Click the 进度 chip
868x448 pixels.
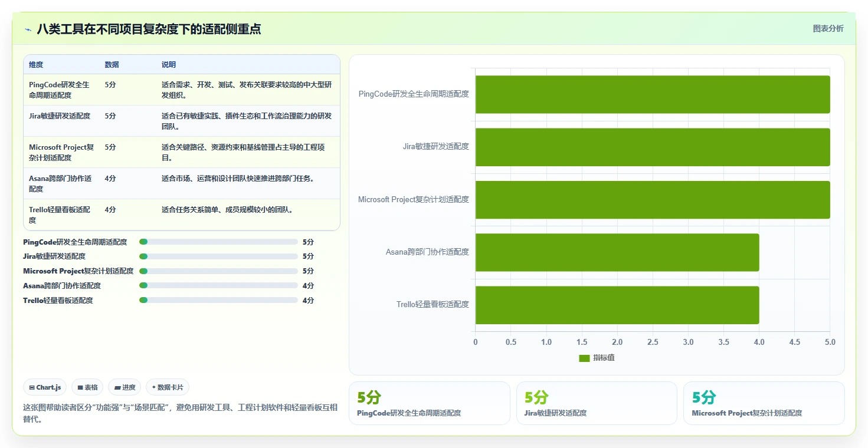125,387
